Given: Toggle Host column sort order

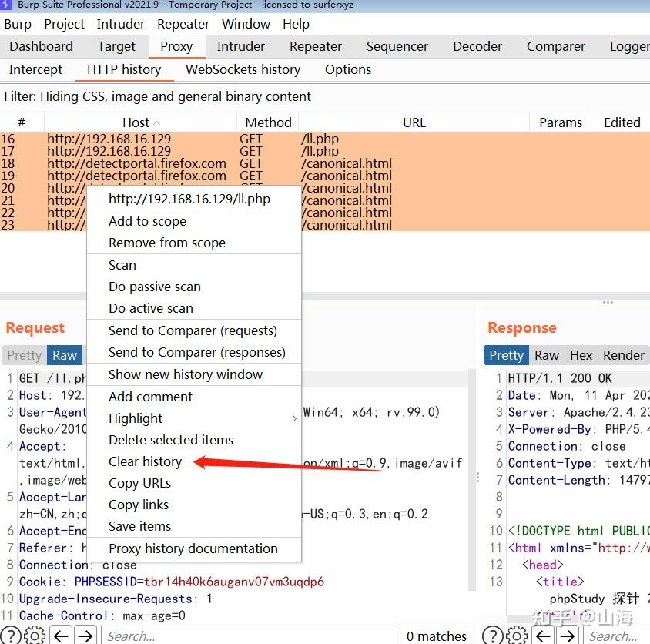Looking at the screenshot, I should point(139,122).
